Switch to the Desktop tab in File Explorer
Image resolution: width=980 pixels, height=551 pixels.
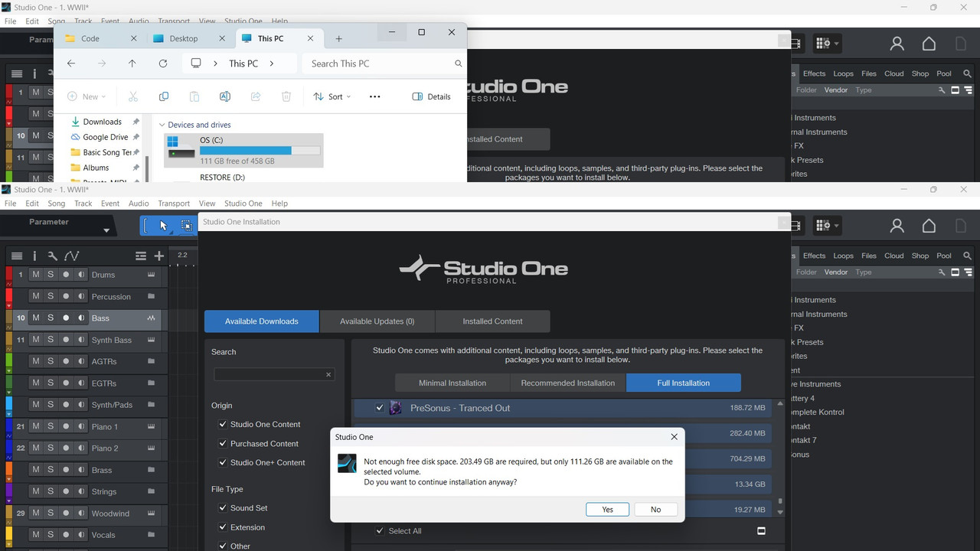189,38
